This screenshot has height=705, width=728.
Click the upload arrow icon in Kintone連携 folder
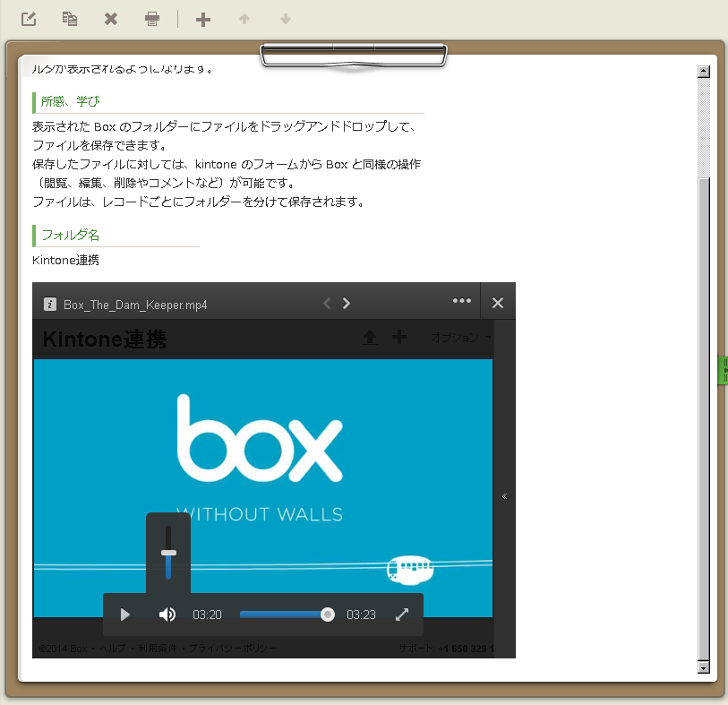click(370, 337)
